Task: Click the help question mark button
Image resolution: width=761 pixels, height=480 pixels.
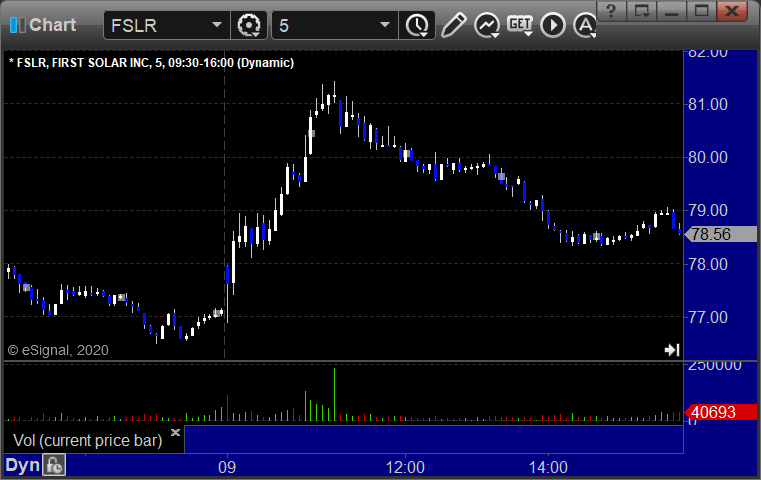Action: (611, 11)
